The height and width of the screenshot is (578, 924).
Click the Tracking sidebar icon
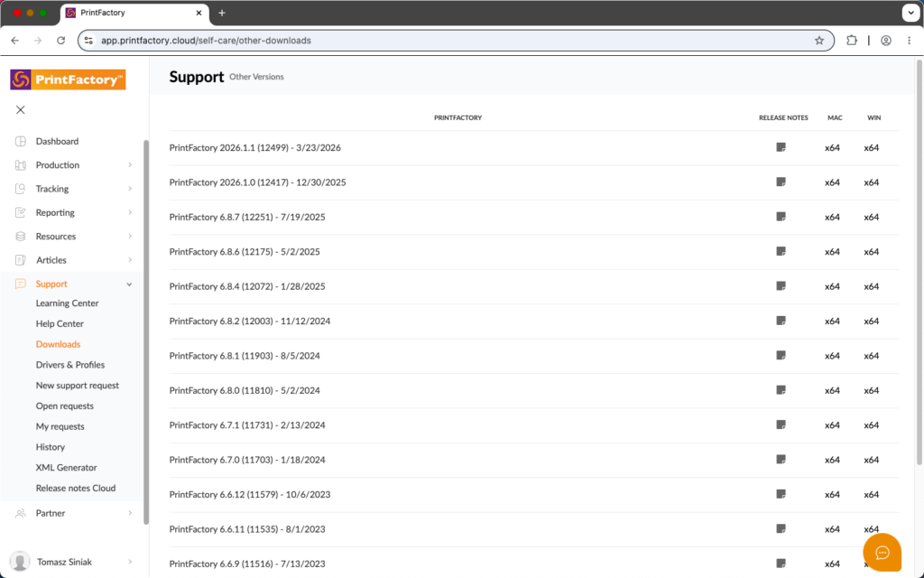tap(21, 189)
